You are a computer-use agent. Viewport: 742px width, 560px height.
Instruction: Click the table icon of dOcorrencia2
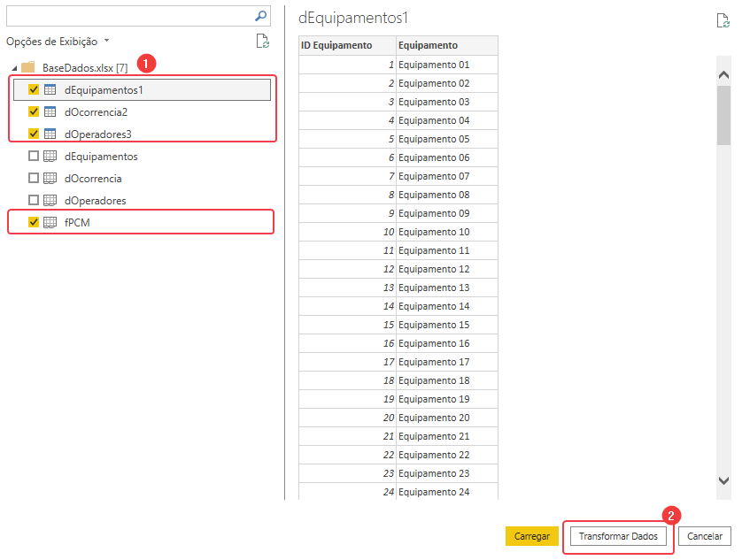50,112
